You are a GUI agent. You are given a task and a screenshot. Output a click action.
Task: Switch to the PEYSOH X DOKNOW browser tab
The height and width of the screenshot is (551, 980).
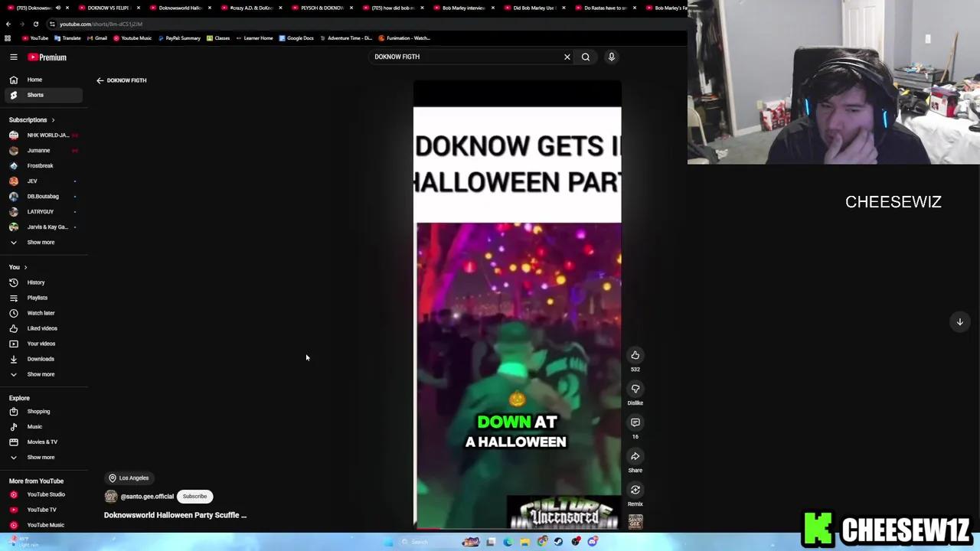pos(322,8)
